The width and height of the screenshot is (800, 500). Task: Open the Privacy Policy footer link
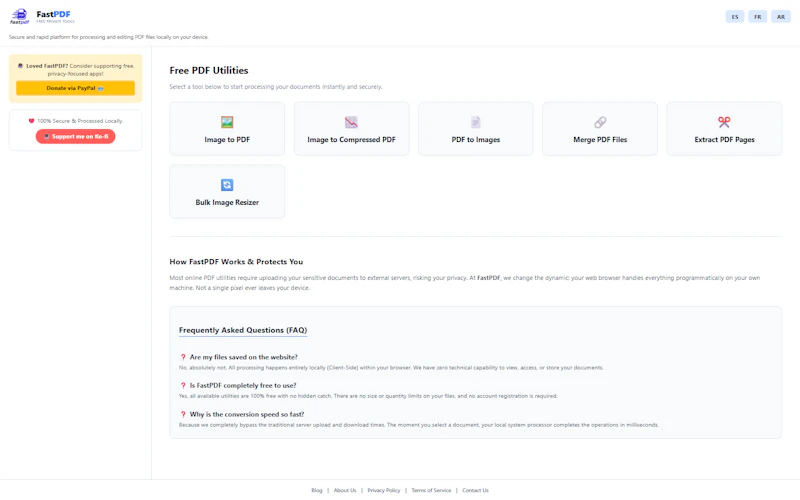point(384,490)
